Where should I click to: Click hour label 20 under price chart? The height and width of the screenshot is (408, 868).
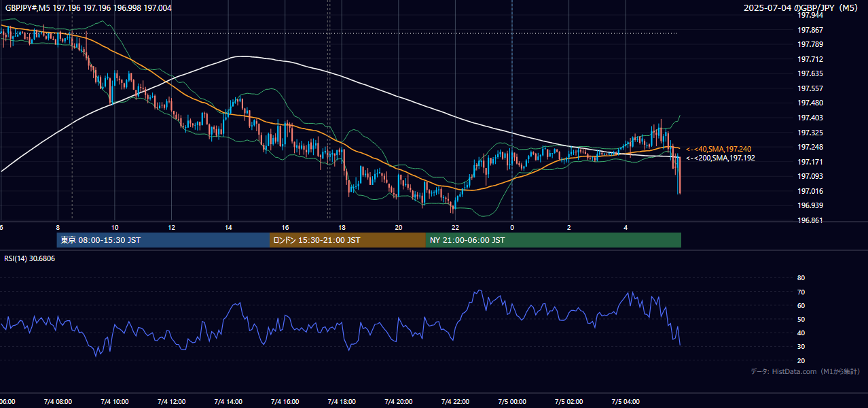(399, 227)
